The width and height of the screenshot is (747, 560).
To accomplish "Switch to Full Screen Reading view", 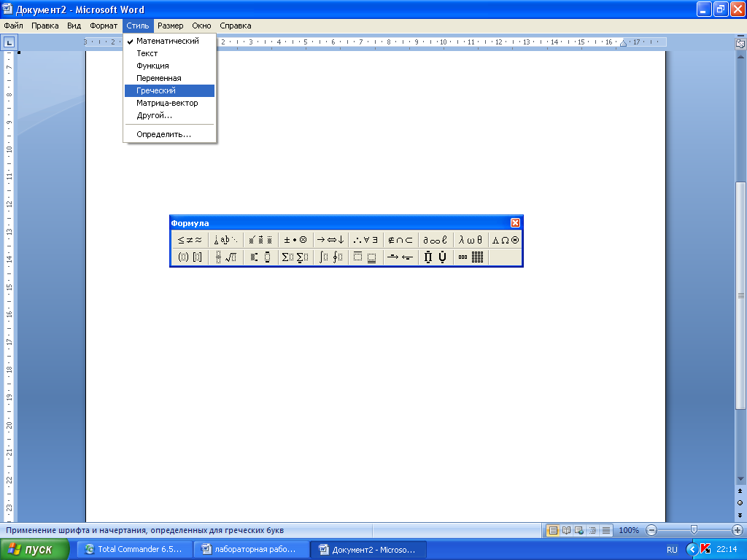I will click(566, 530).
